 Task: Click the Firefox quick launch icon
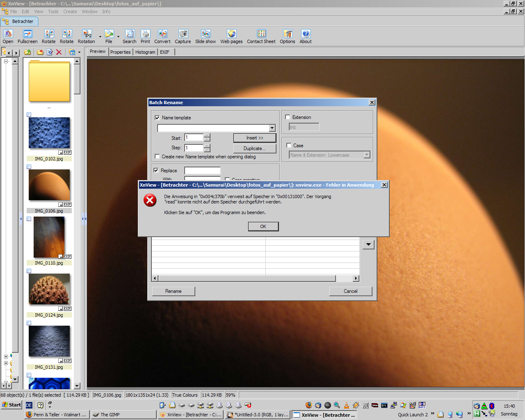pyautogui.click(x=309, y=405)
